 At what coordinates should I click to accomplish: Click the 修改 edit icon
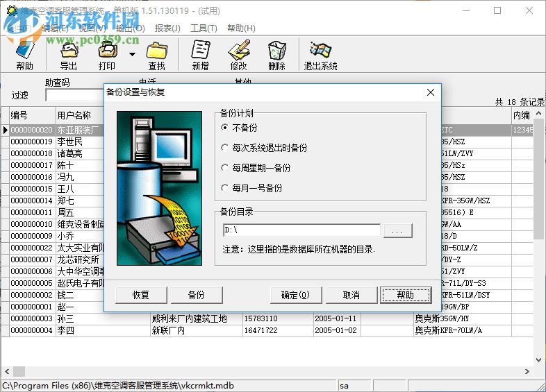tap(239, 54)
